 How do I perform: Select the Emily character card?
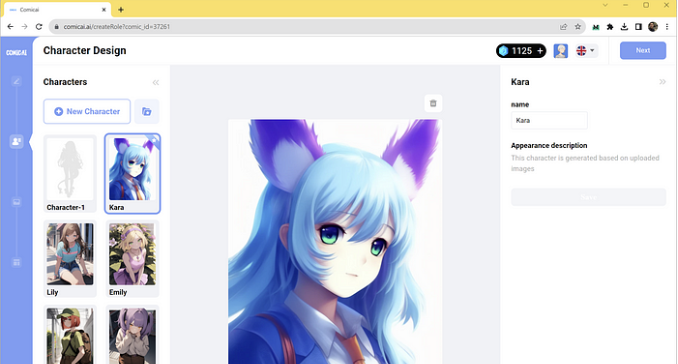tap(132, 259)
